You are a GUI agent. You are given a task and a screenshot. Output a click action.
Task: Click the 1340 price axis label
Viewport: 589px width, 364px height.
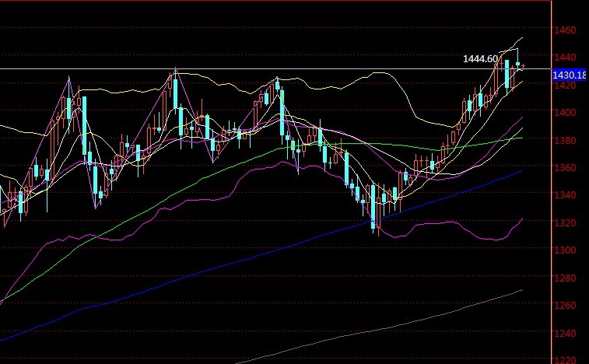tap(565, 195)
